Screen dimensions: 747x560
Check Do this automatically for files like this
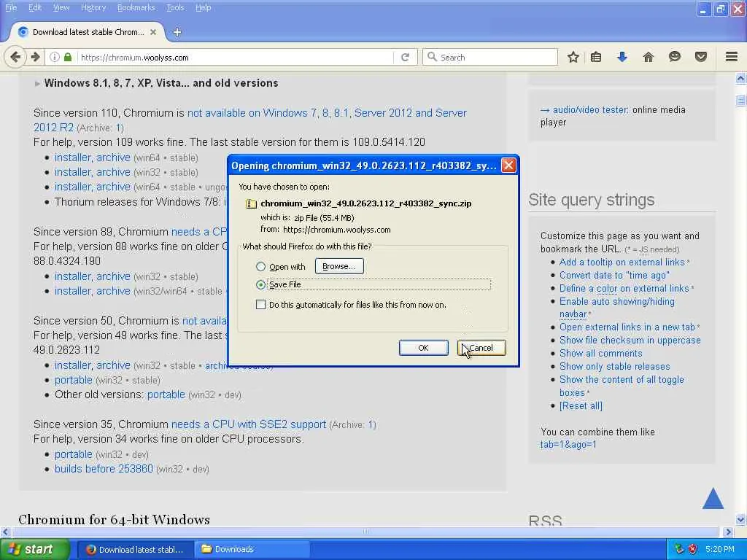click(260, 305)
